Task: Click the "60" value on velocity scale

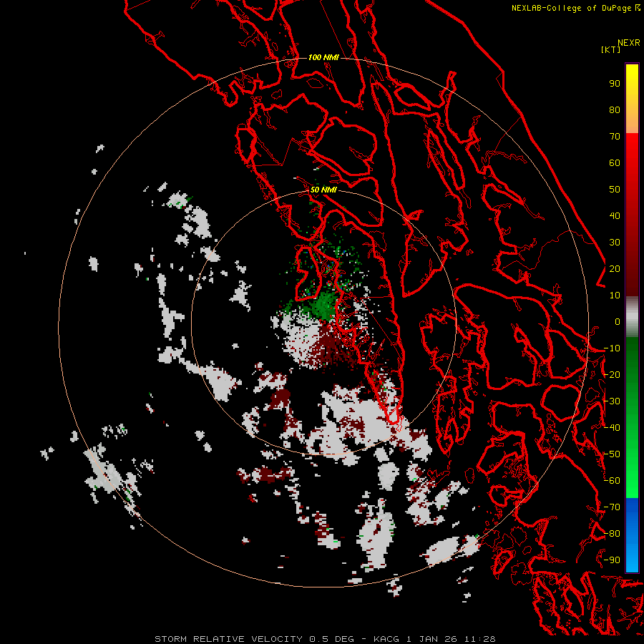Action: point(615,163)
